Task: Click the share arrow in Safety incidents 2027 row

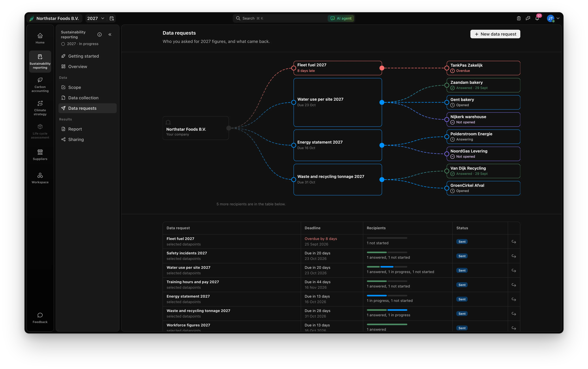Action: [x=514, y=256]
